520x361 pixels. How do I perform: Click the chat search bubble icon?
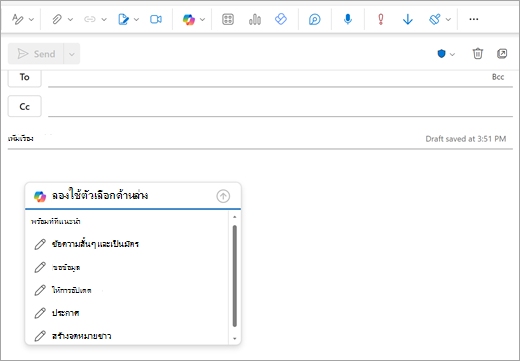tap(315, 19)
